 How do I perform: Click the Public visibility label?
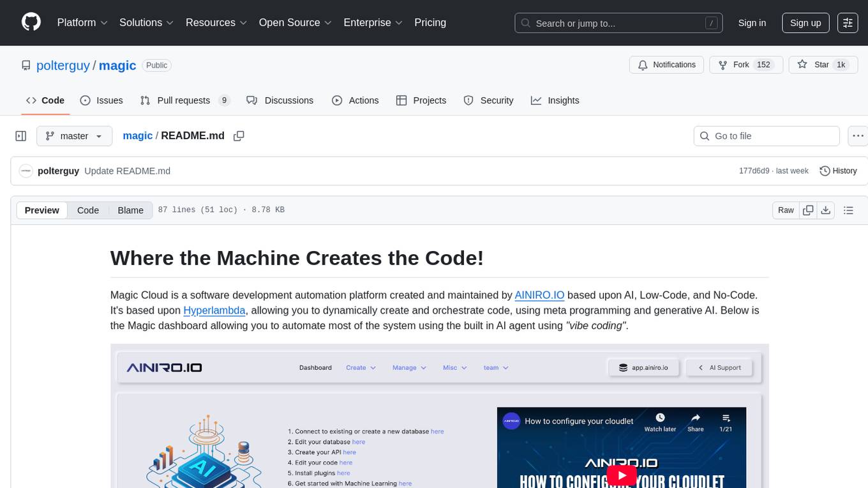click(156, 65)
